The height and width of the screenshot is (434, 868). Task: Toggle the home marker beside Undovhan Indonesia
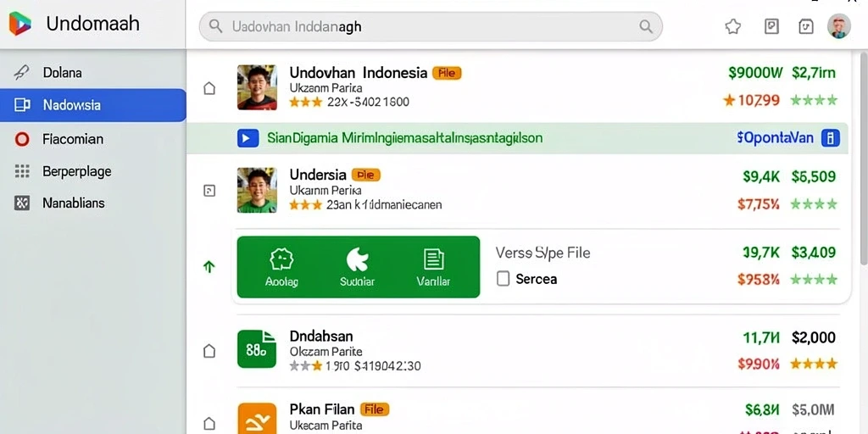pos(209,88)
